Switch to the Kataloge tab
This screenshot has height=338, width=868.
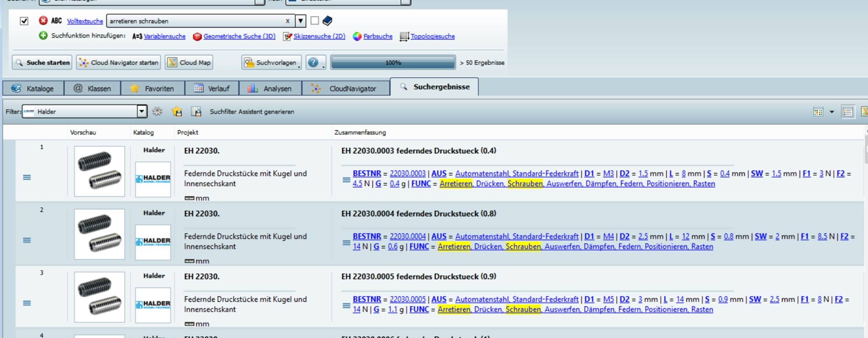[x=33, y=89]
